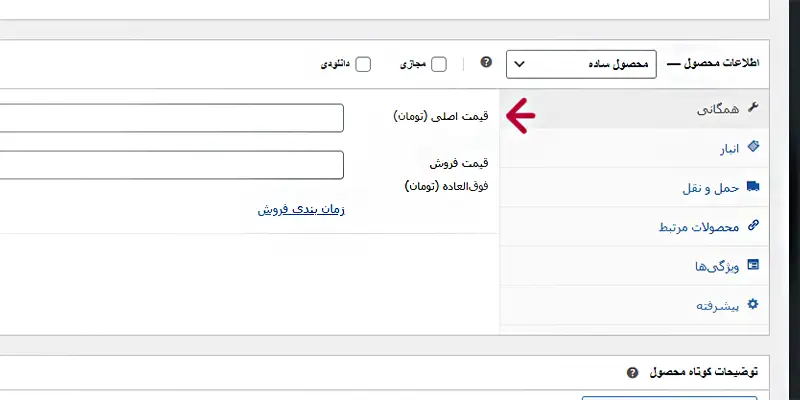Click the قیمت فروش فوق‌العاده input field
This screenshot has width=800, height=400.
170,164
